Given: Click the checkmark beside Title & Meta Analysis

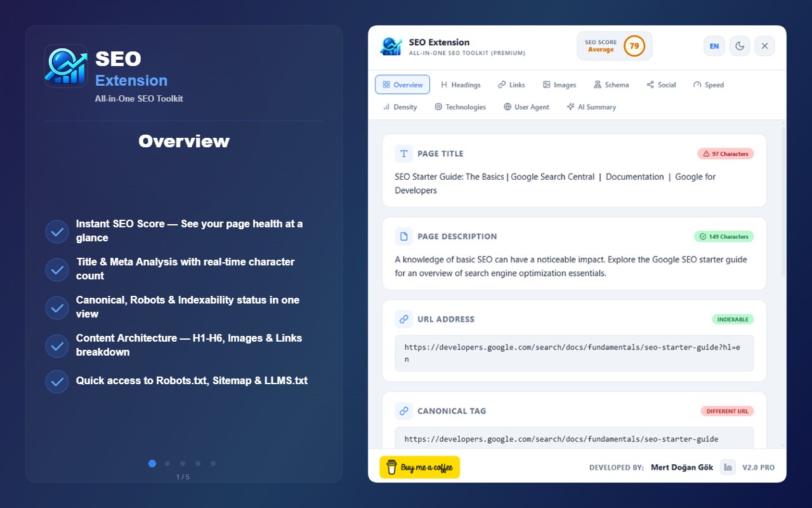Looking at the screenshot, I should click(x=57, y=270).
